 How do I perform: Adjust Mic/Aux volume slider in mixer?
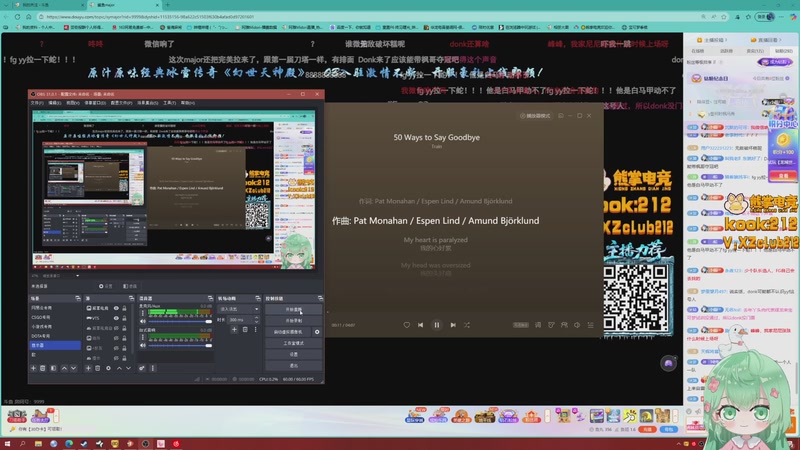pos(180,321)
